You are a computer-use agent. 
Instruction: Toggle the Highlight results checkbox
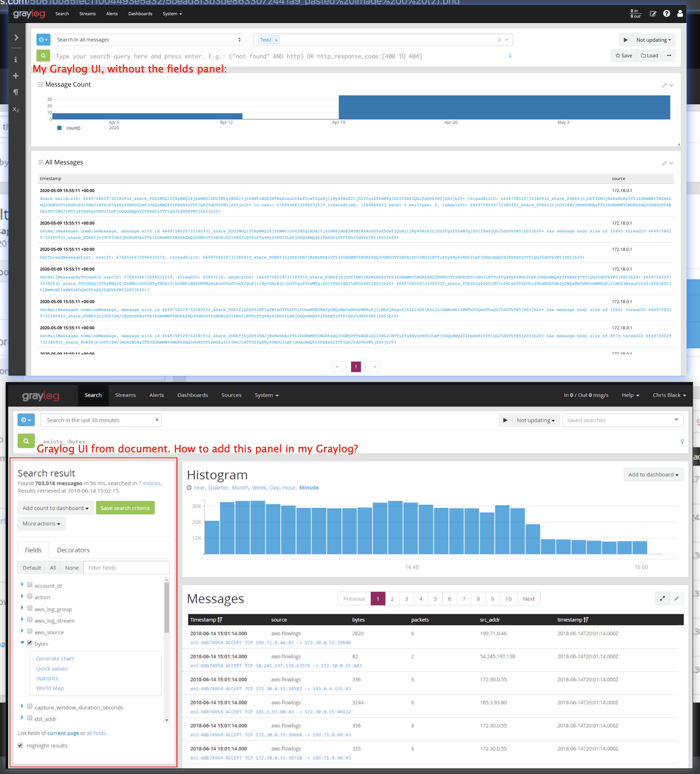[21, 745]
